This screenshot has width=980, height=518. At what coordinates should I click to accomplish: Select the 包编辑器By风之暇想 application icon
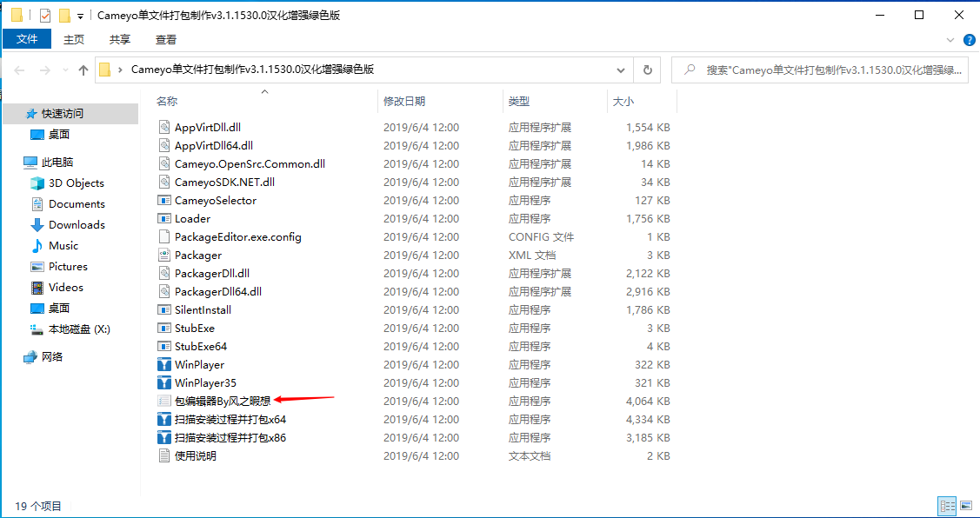(164, 402)
